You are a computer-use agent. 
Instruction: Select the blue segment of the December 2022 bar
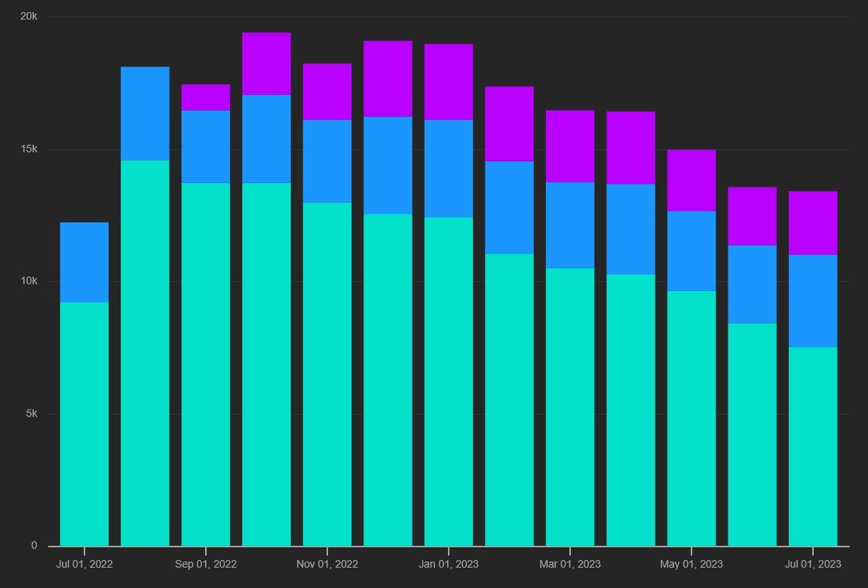click(x=388, y=165)
